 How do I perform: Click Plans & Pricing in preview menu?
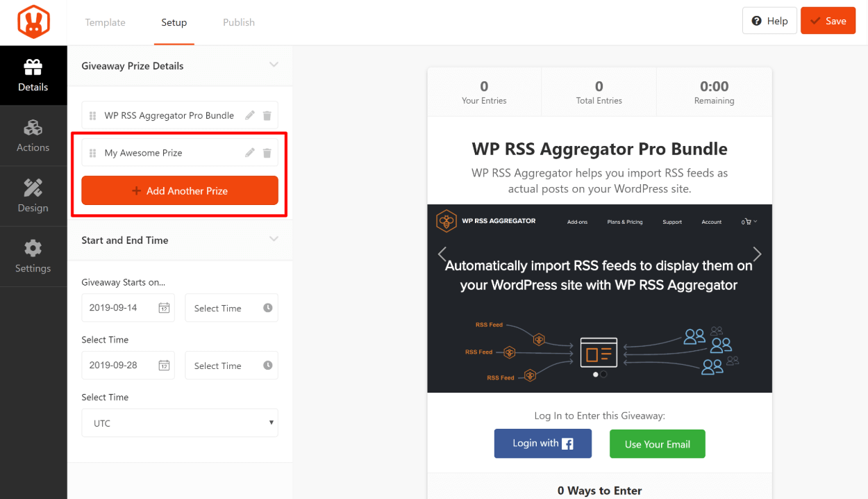pyautogui.click(x=625, y=222)
